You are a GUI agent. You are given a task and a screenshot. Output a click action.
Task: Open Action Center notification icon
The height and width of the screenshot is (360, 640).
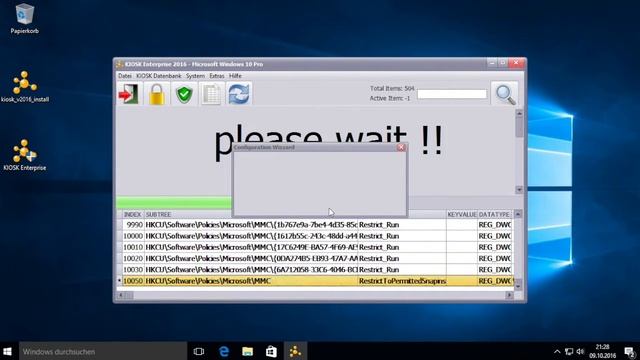pos(630,351)
